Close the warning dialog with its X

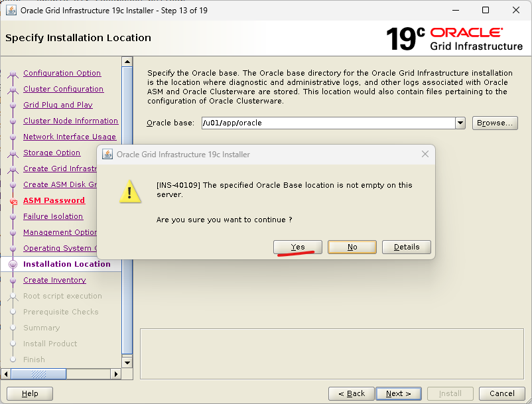pyautogui.click(x=425, y=155)
